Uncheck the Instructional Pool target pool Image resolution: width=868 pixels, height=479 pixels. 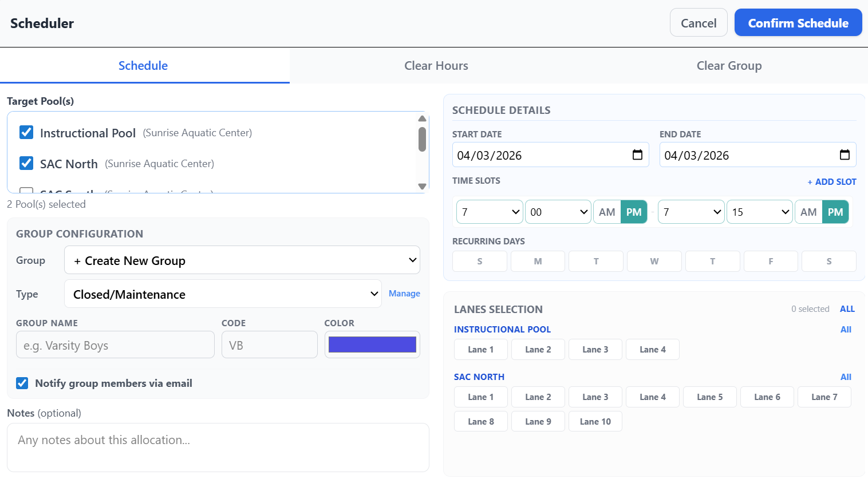tap(26, 132)
